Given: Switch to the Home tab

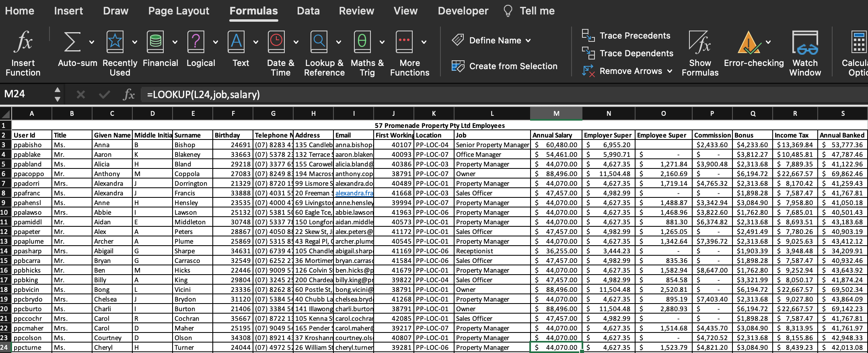Looking at the screenshot, I should click(x=20, y=11).
